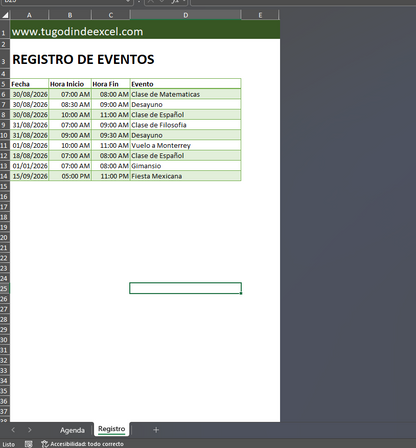Image resolution: width=416 pixels, height=448 pixels.
Task: Select Clase de Español cell in row 8
Action: click(x=186, y=115)
